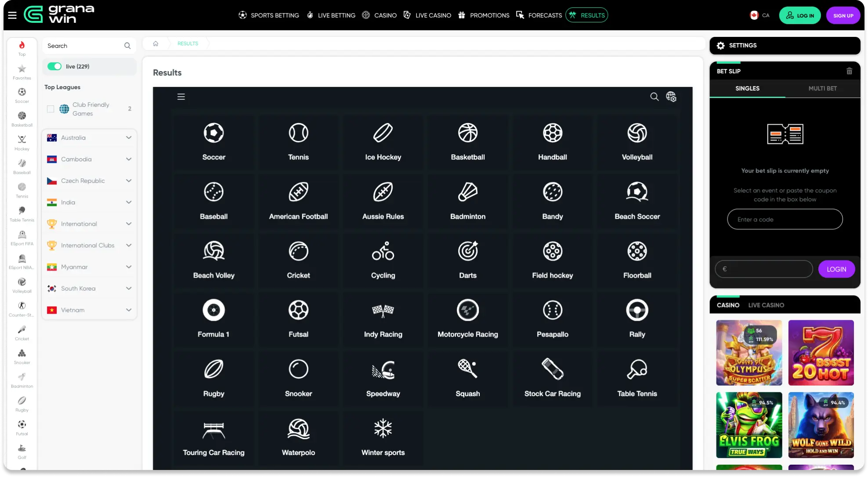The height and width of the screenshot is (477, 868).
Task: Click the LOG IN button in header
Action: coord(799,15)
